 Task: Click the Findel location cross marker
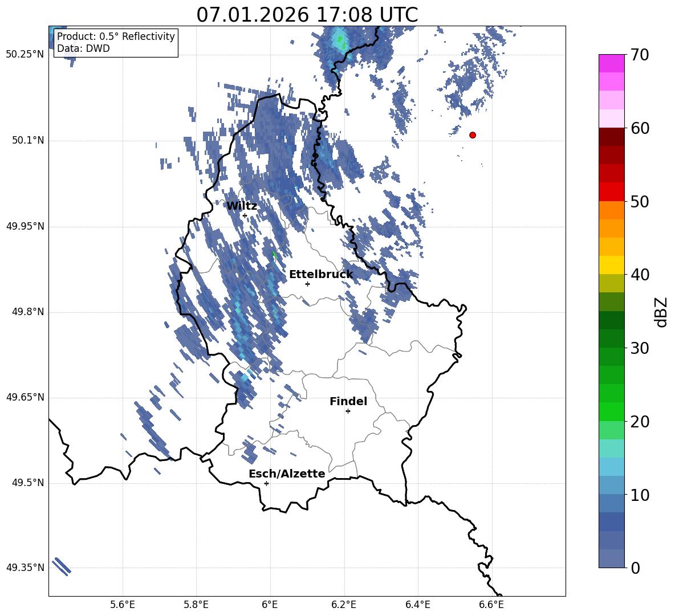point(348,411)
